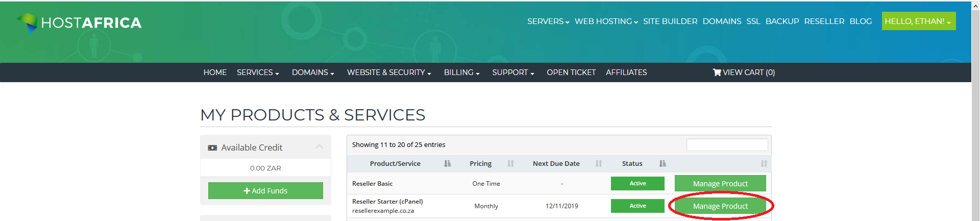The height and width of the screenshot is (221, 980).
Task: Select Reseller Starter (cPanel) product name
Action: [387, 202]
